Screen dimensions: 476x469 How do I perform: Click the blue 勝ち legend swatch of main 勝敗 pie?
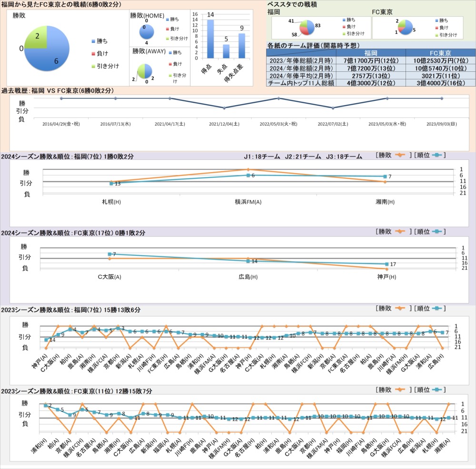pos(93,41)
